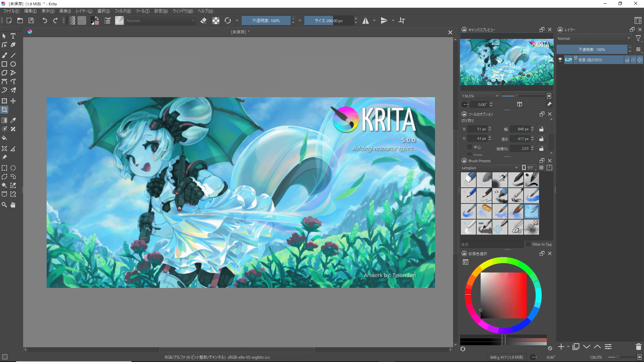
Task: Select the Line tool
Action: click(x=13, y=55)
